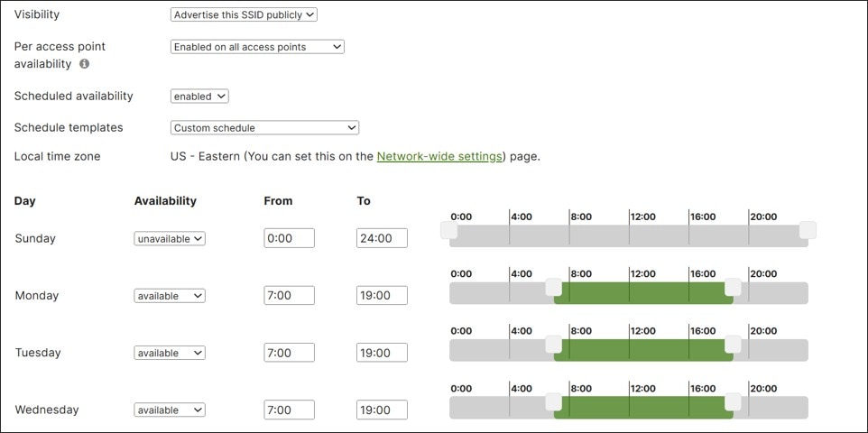Click Wednesday's end time slider handle
The height and width of the screenshot is (433, 868).
click(733, 401)
